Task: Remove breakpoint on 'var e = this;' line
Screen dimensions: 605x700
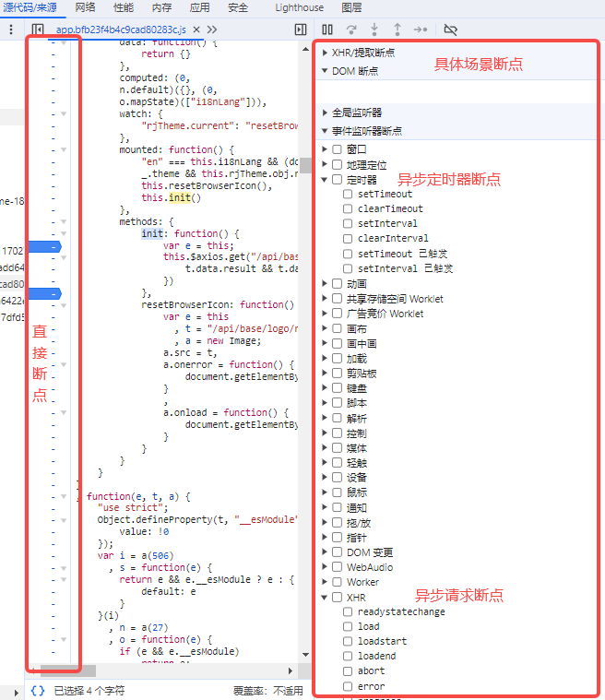Action: (x=45, y=246)
